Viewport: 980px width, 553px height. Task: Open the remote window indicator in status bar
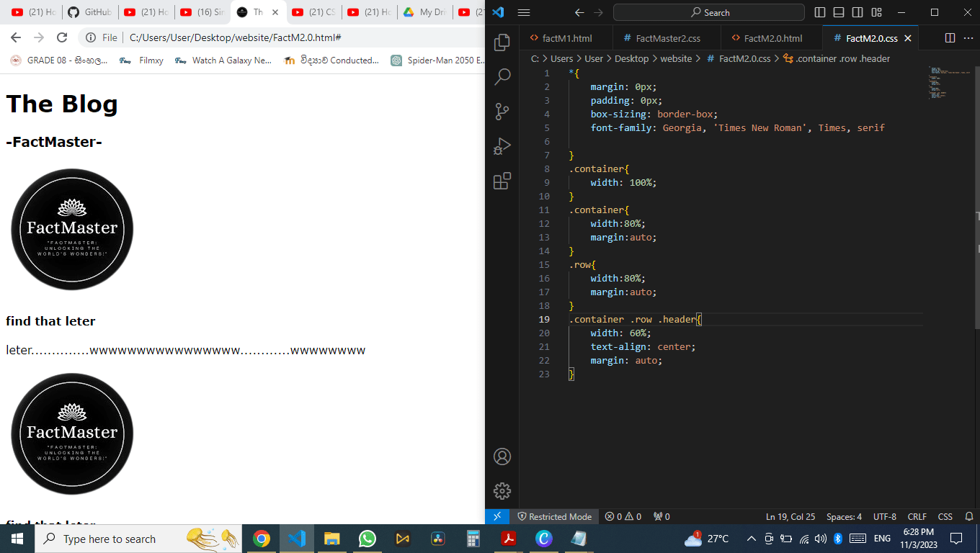[497, 516]
